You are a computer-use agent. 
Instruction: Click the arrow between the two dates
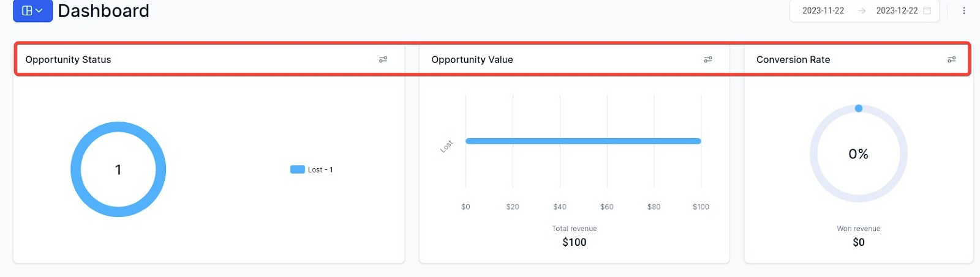tap(862, 11)
